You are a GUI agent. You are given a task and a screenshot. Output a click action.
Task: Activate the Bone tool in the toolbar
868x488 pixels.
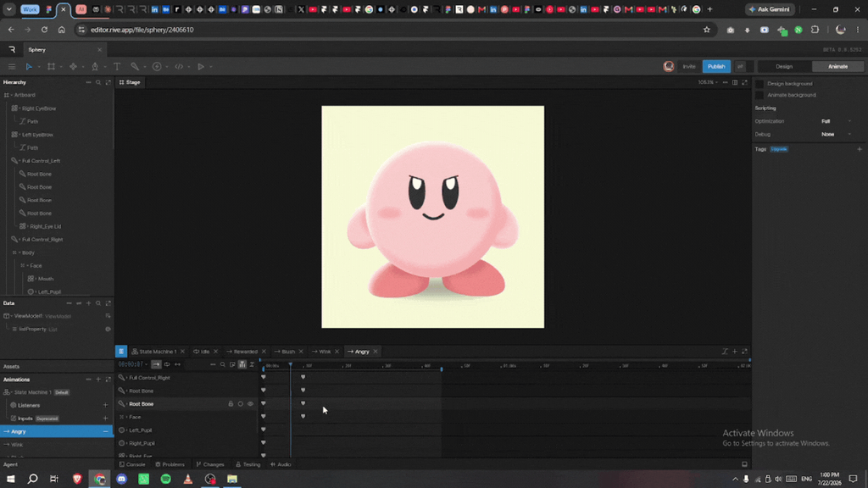135,66
